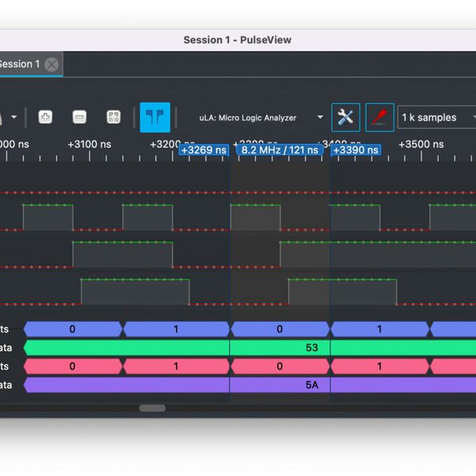The image size is (476, 476).
Task: Toggle the cursors display button
Action: tap(155, 117)
